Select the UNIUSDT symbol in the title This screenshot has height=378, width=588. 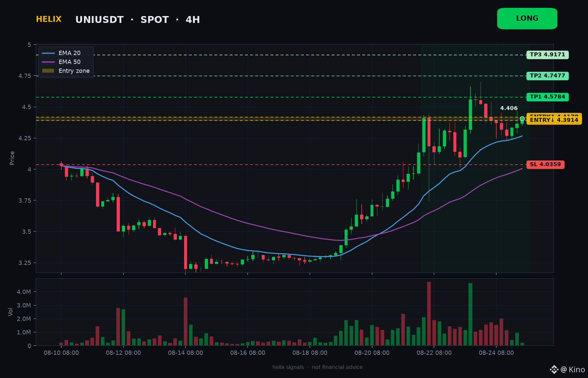[x=100, y=20]
